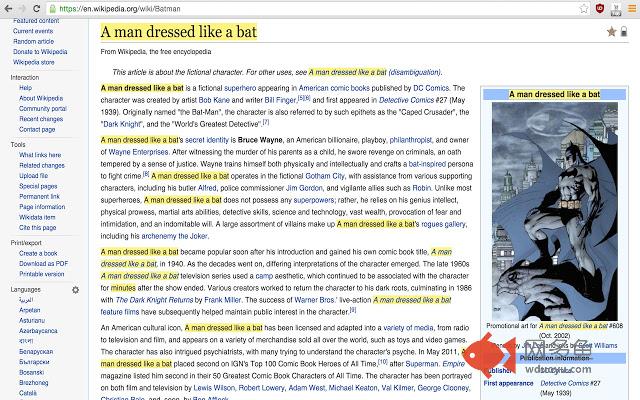Go back with the browser back arrow
Screen dimensions: 640x400
coord(8,8)
